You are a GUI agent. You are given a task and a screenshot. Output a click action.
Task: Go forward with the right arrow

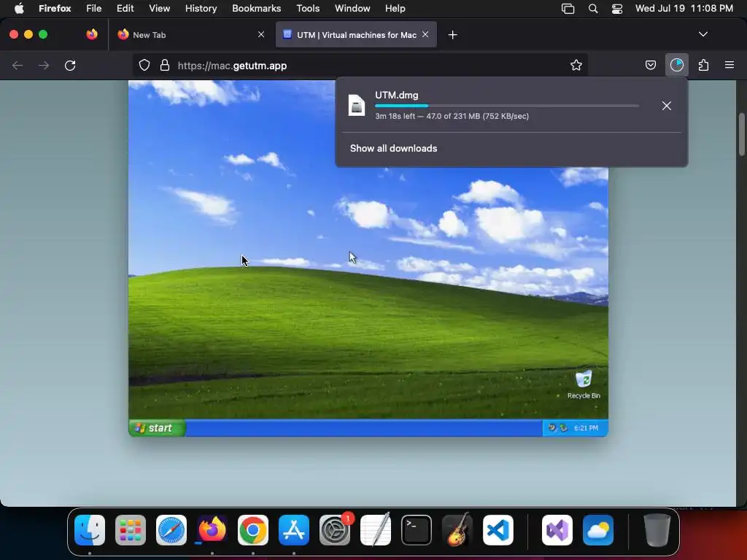[x=44, y=65]
